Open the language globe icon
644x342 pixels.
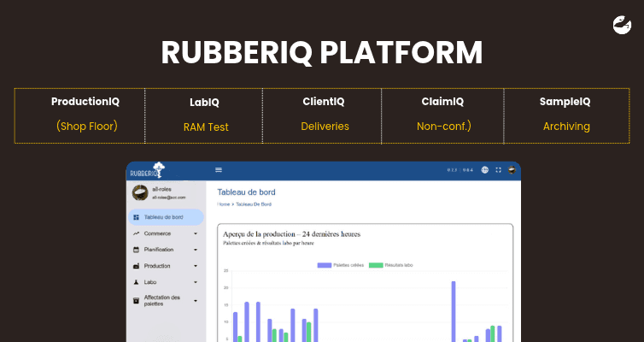485,170
